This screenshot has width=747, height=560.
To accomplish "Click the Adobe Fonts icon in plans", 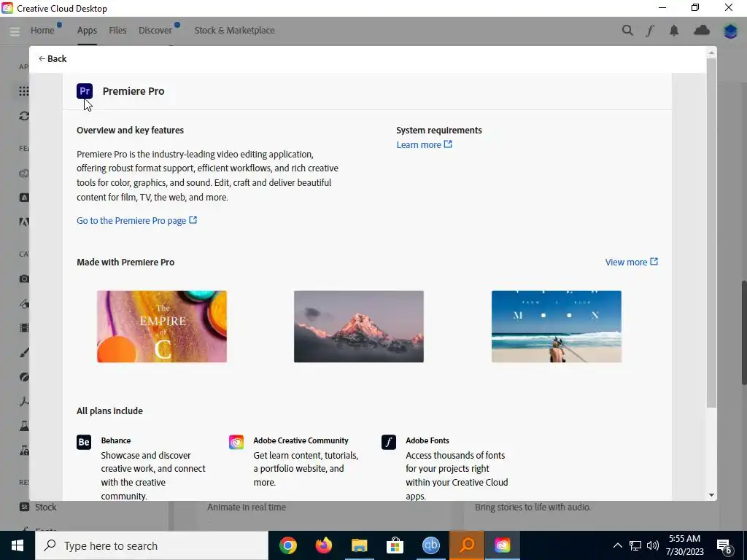I will coord(389,442).
